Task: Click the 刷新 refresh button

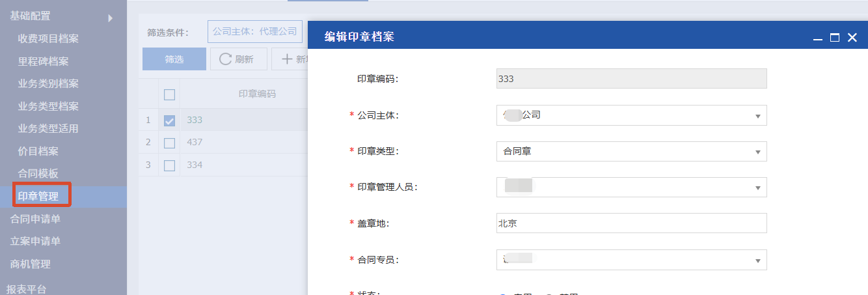Action: tap(239, 59)
